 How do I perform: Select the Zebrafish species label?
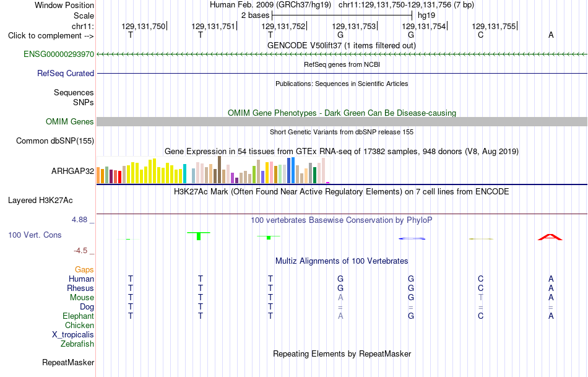[x=77, y=344]
